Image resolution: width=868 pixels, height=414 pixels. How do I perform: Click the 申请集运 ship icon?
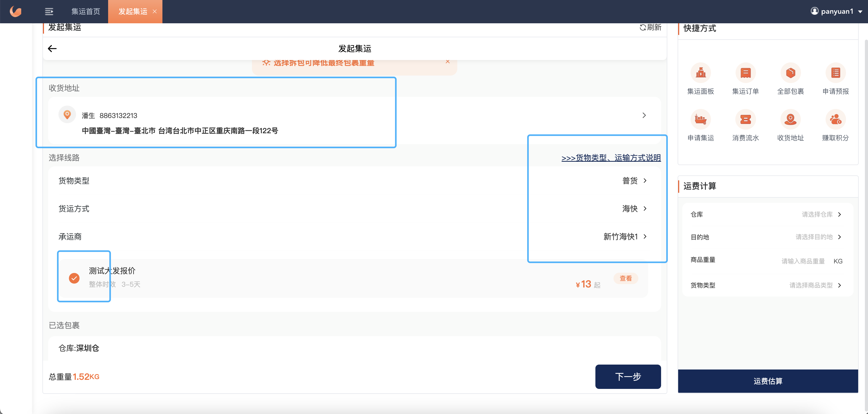click(701, 119)
